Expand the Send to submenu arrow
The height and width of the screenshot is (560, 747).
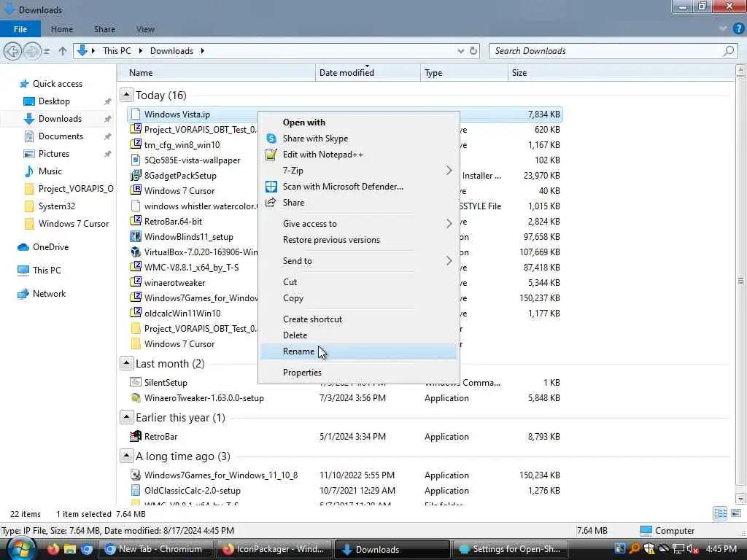[x=449, y=260]
